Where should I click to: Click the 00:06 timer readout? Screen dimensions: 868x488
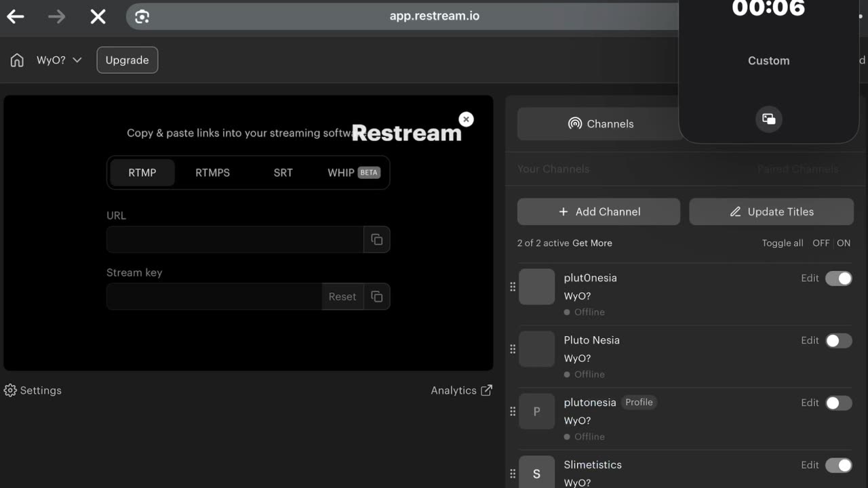pos(768,8)
